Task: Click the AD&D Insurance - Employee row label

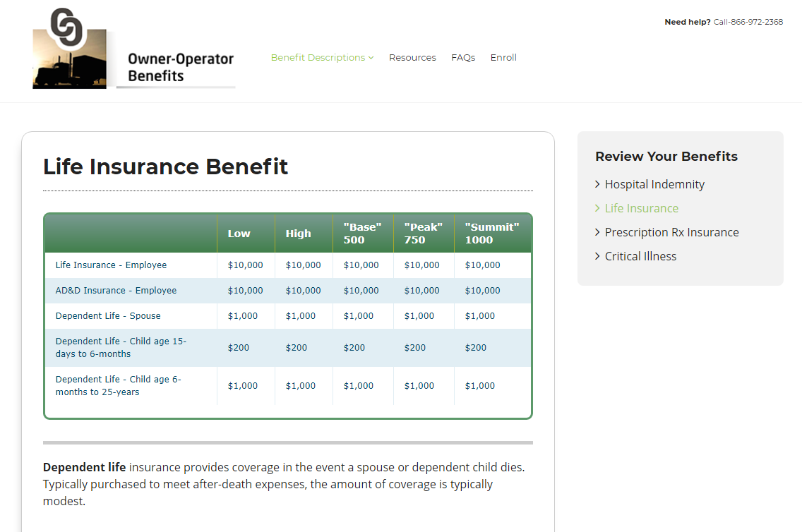Action: [x=116, y=291]
